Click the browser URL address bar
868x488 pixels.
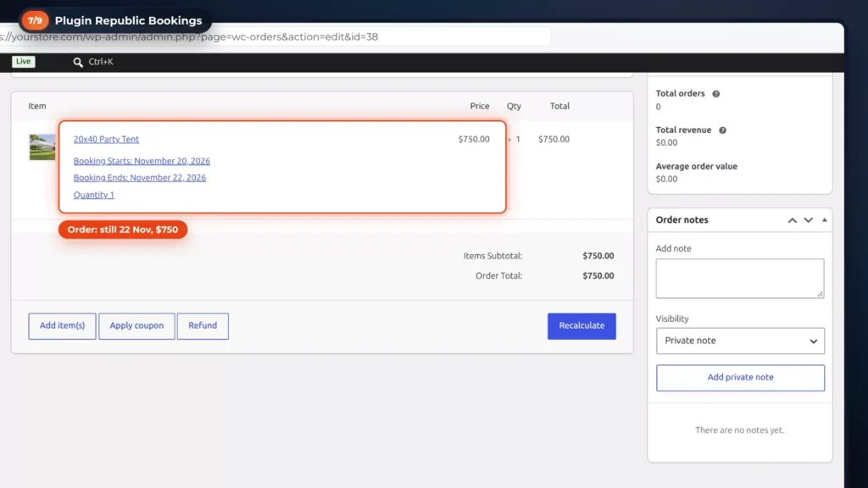tap(275, 37)
